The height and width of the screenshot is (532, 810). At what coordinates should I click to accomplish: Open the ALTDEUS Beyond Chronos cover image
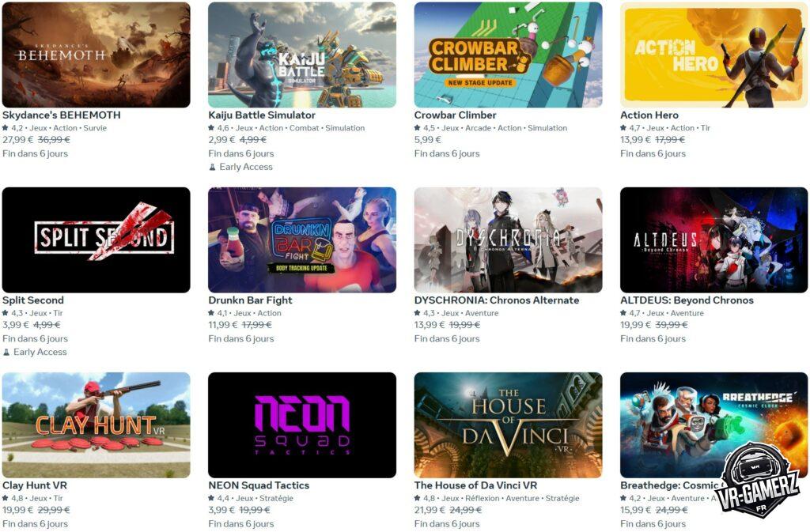point(714,240)
